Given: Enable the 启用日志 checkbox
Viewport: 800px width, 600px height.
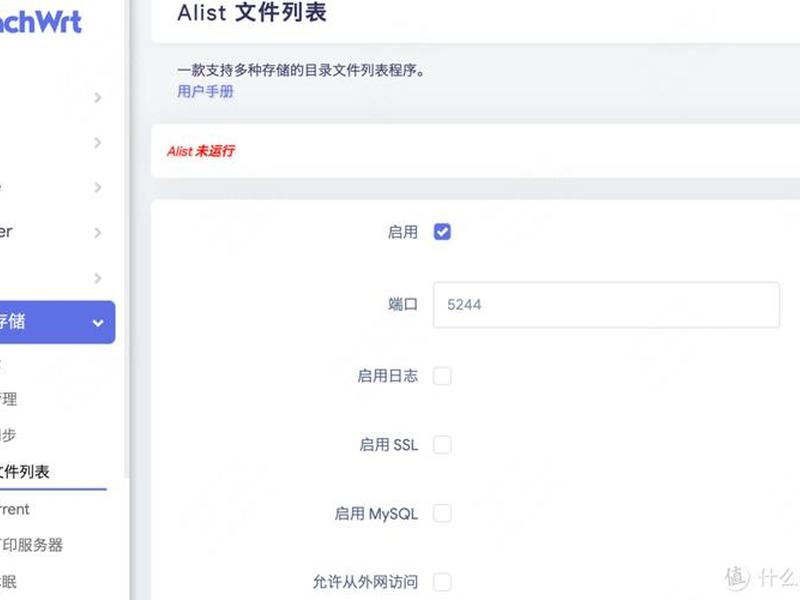Looking at the screenshot, I should pyautogui.click(x=442, y=376).
